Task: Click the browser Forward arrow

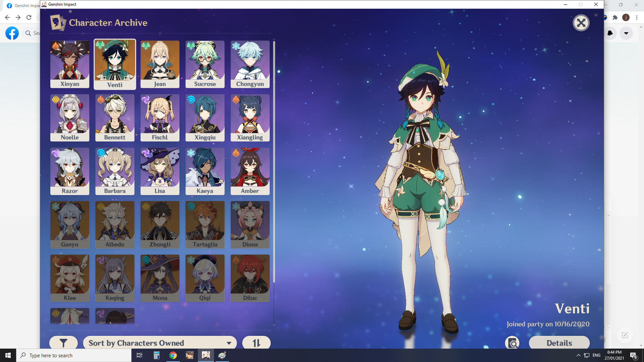Action: 18,17
